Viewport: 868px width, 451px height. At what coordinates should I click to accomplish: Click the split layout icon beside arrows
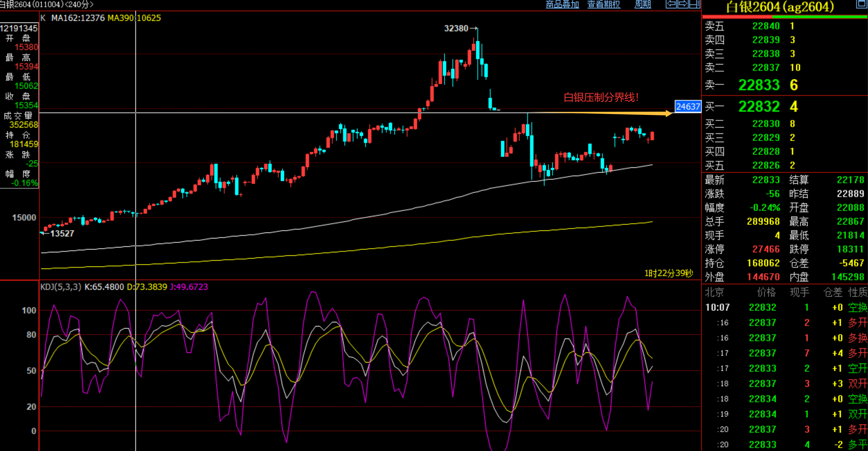click(694, 4)
